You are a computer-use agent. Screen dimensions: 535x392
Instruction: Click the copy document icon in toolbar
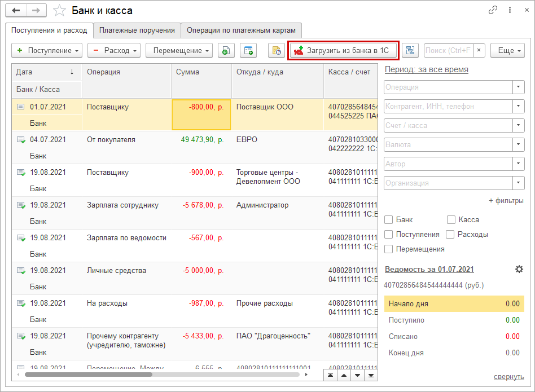[226, 51]
